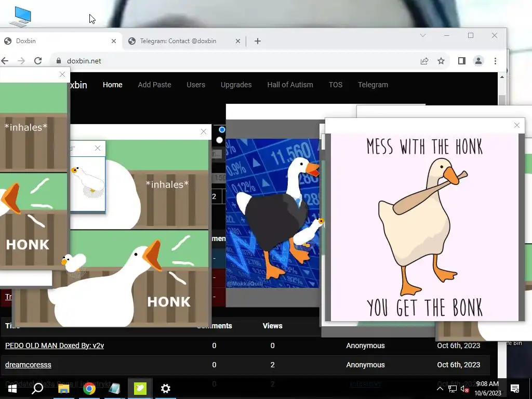Image resolution: width=532 pixels, height=399 pixels.
Task: Open the notepad-like taskbar app
Action: point(114,389)
